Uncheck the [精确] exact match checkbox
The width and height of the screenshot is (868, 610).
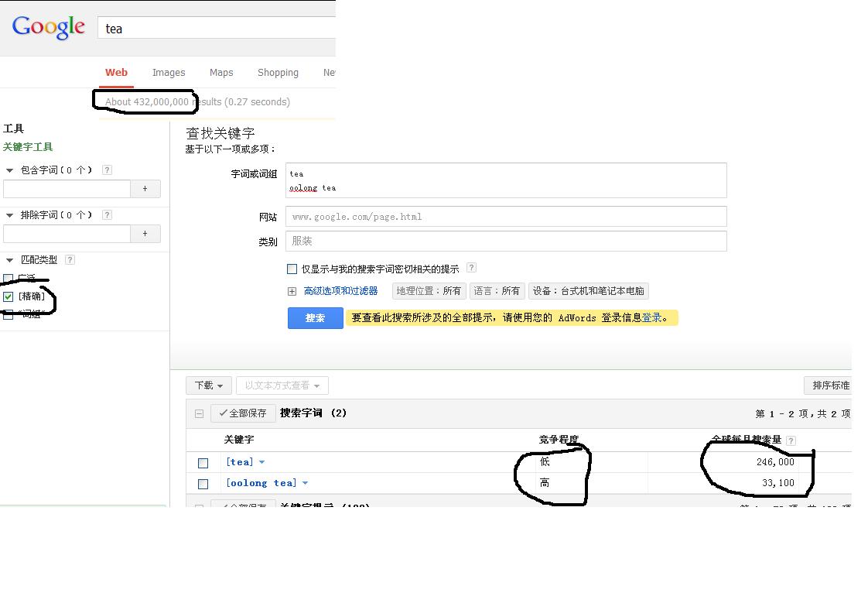click(9, 296)
